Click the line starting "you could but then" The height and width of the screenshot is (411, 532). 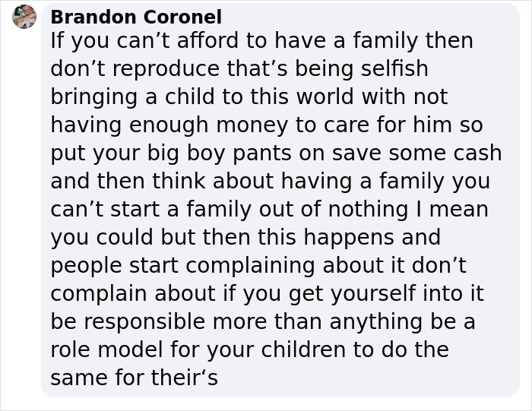coord(245,238)
